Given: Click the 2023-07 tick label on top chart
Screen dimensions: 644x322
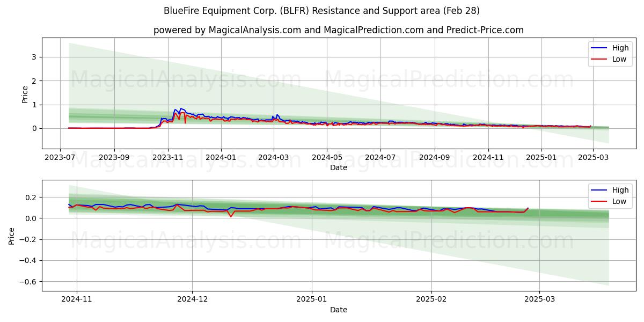Looking at the screenshot, I should tap(60, 158).
